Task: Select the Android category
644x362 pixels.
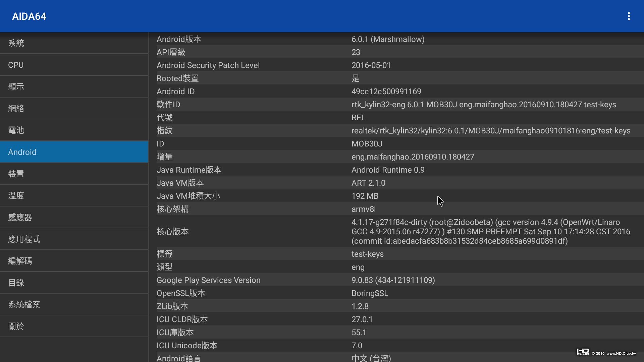Action: (74, 152)
